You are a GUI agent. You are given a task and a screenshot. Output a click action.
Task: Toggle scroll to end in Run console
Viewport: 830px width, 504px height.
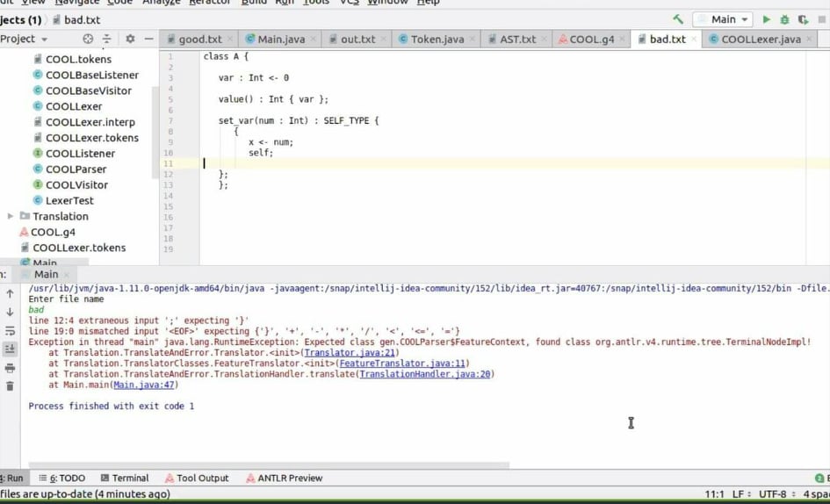coord(10,349)
